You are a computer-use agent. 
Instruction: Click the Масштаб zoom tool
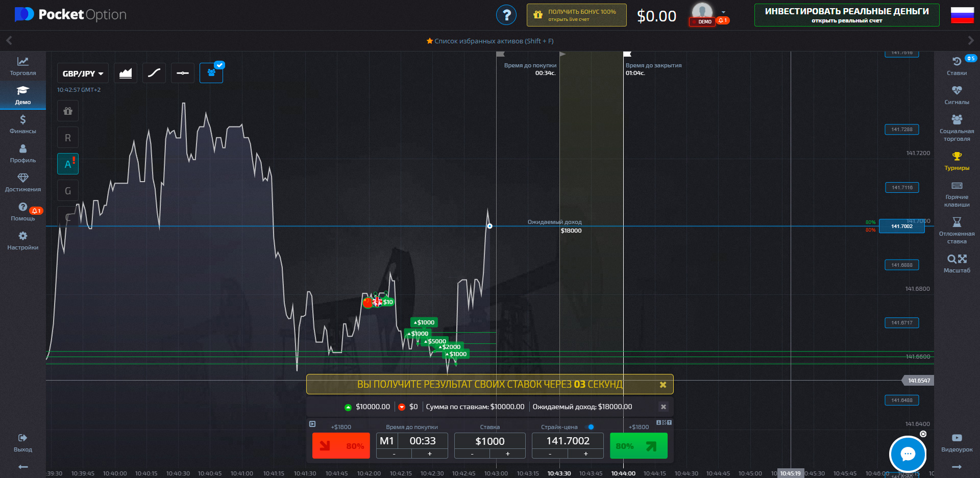pos(957,263)
